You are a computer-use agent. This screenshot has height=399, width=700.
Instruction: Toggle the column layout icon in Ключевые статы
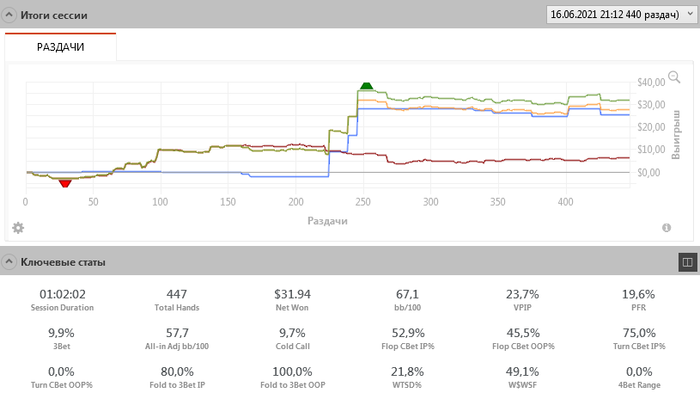(688, 262)
